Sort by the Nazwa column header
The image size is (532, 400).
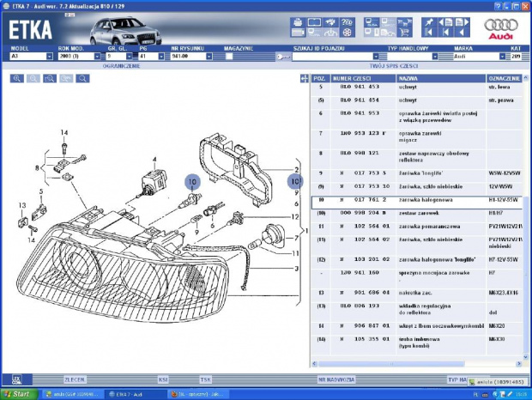tap(441, 78)
